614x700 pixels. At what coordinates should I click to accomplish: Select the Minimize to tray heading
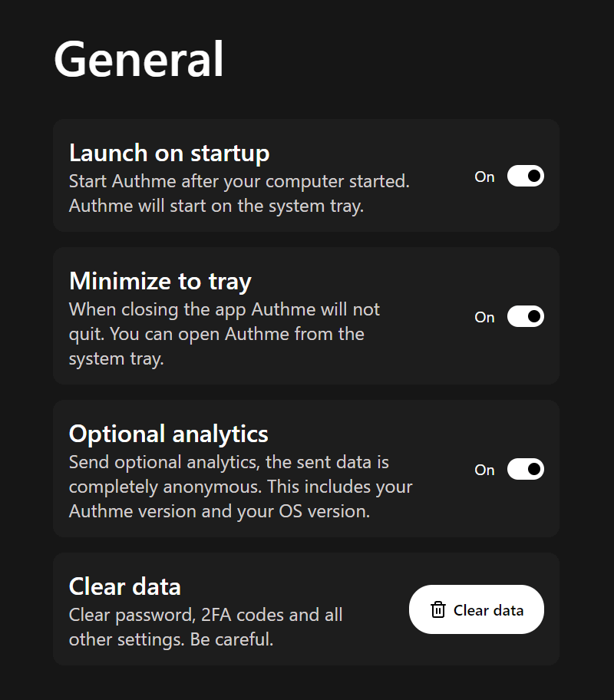[x=160, y=282]
